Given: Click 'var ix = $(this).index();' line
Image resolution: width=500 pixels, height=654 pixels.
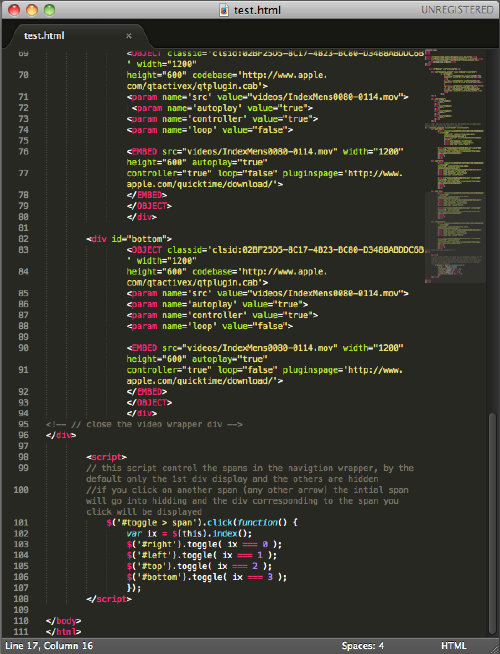Looking at the screenshot, I should click(x=189, y=533).
